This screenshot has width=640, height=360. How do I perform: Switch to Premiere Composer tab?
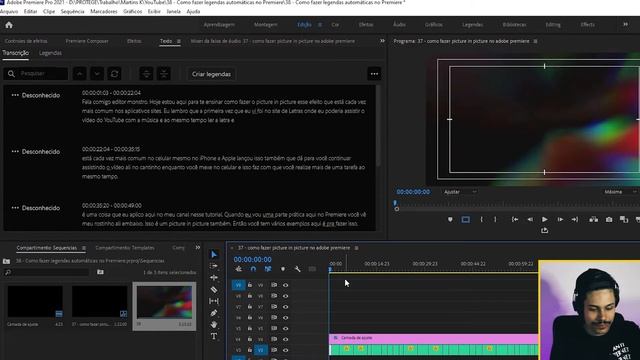tap(87, 41)
